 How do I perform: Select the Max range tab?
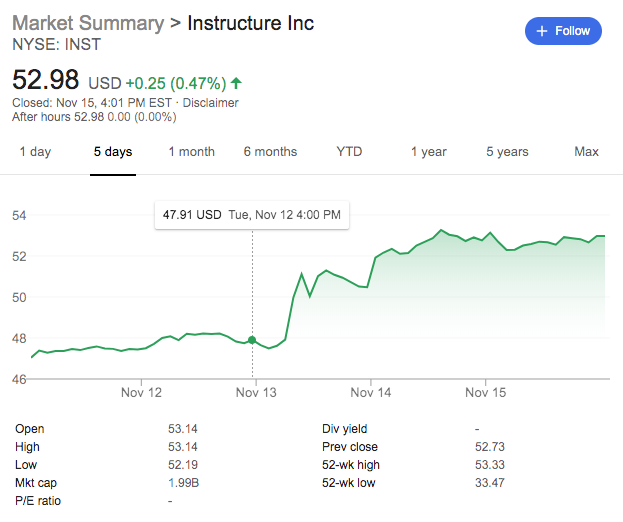[586, 152]
